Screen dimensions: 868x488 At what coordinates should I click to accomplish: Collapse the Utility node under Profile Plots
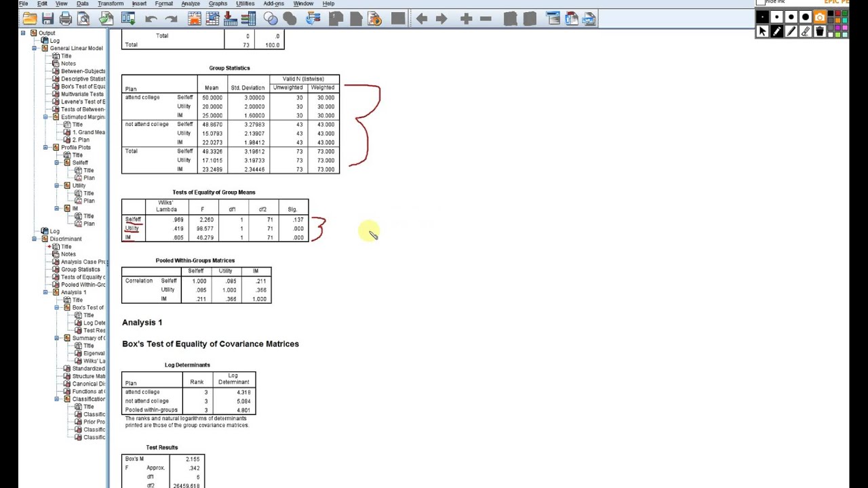(x=57, y=185)
